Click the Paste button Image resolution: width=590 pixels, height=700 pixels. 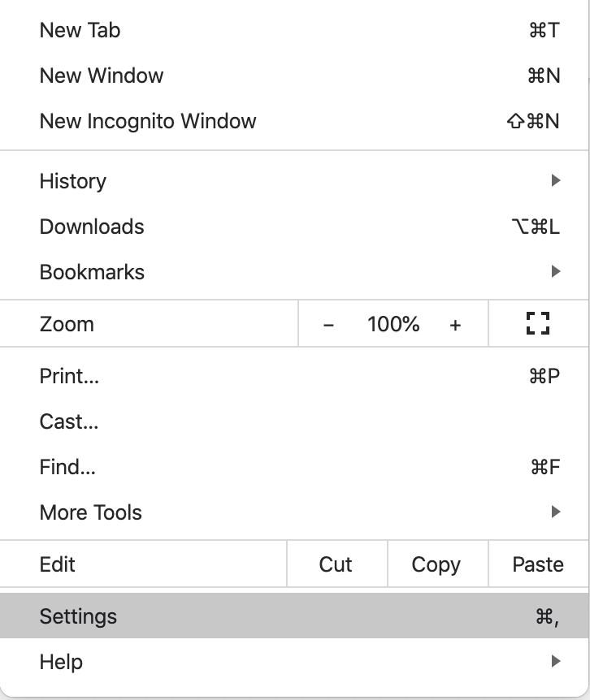click(539, 564)
